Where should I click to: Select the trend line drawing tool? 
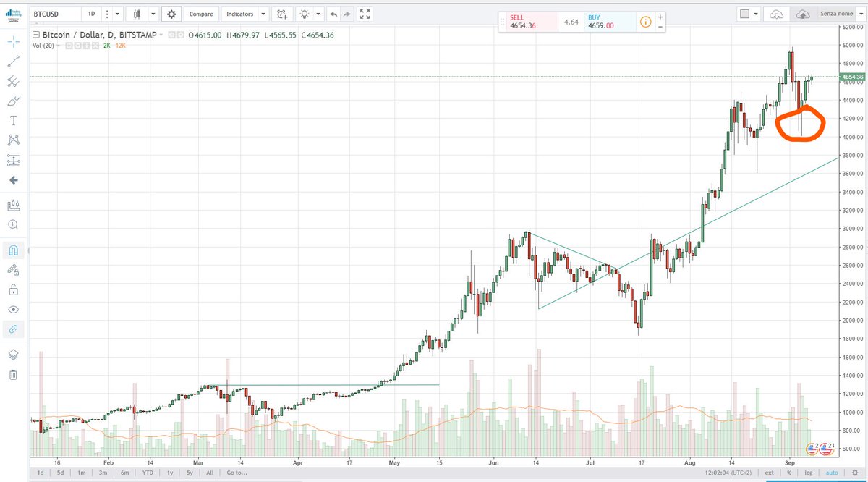(x=13, y=62)
